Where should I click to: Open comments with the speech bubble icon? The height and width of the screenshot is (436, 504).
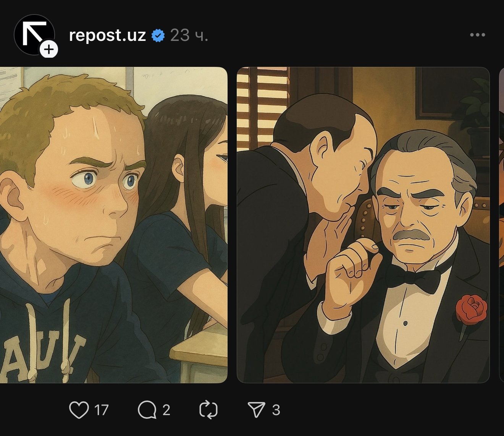pos(147,410)
